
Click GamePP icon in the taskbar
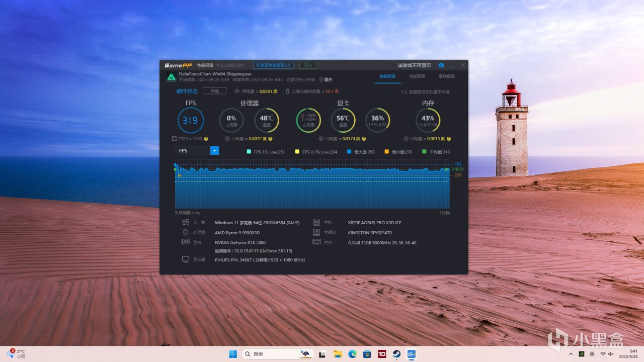pos(411,354)
